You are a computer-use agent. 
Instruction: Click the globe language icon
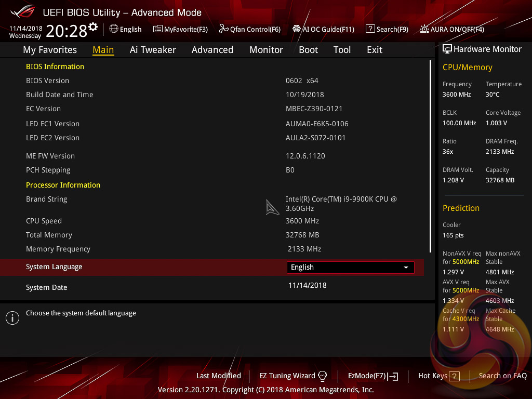[x=114, y=29]
